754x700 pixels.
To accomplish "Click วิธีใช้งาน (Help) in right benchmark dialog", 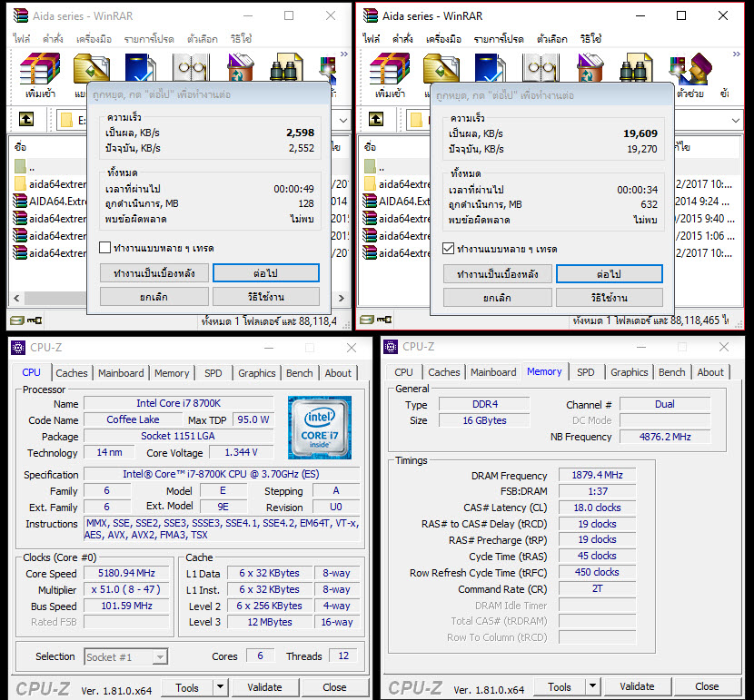I will click(x=609, y=298).
